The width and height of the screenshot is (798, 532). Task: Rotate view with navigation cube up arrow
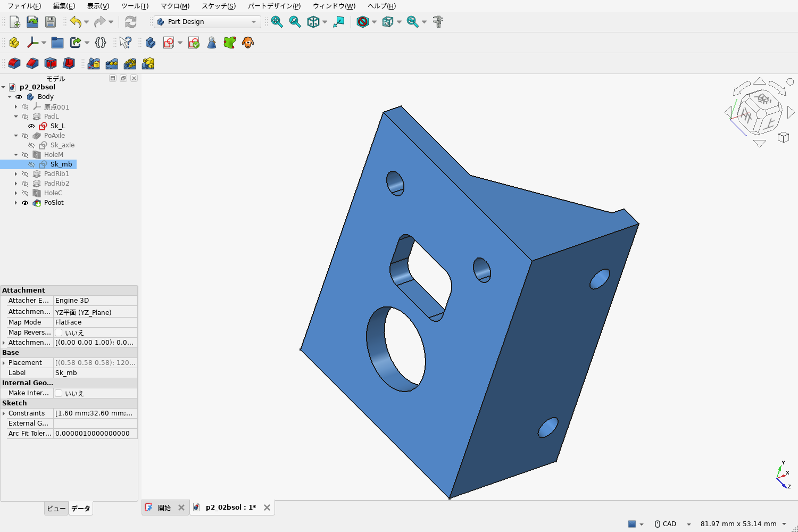(x=760, y=81)
